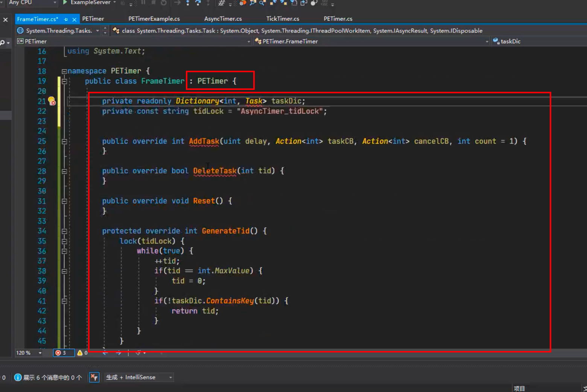The image size is (587, 392).
Task: Click the Stop debugging icon
Action: pyautogui.click(x=154, y=3)
